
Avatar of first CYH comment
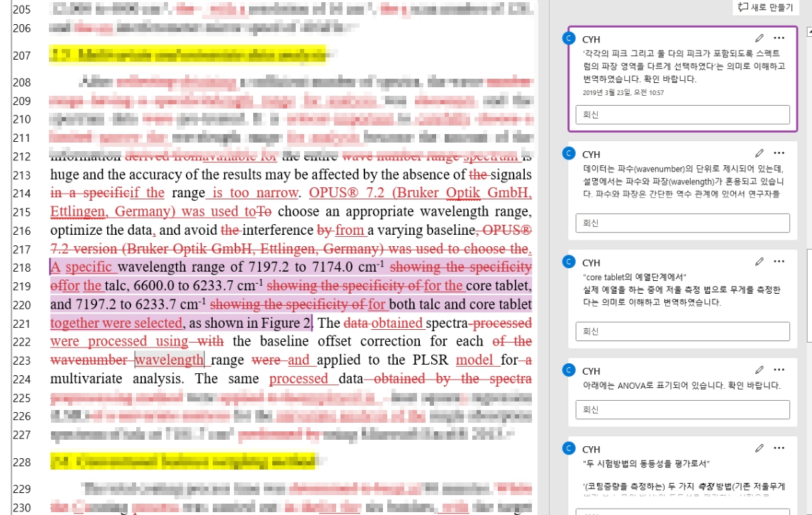(569, 38)
